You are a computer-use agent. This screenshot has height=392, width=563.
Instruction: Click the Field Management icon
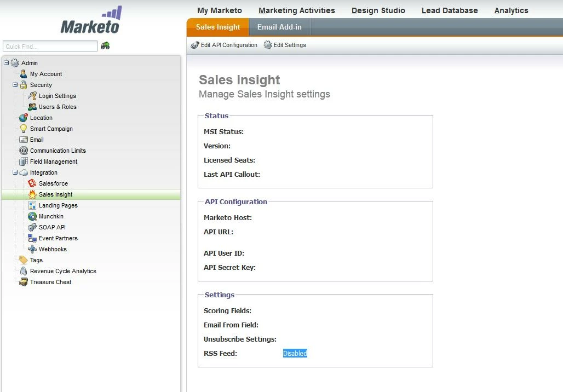click(24, 162)
